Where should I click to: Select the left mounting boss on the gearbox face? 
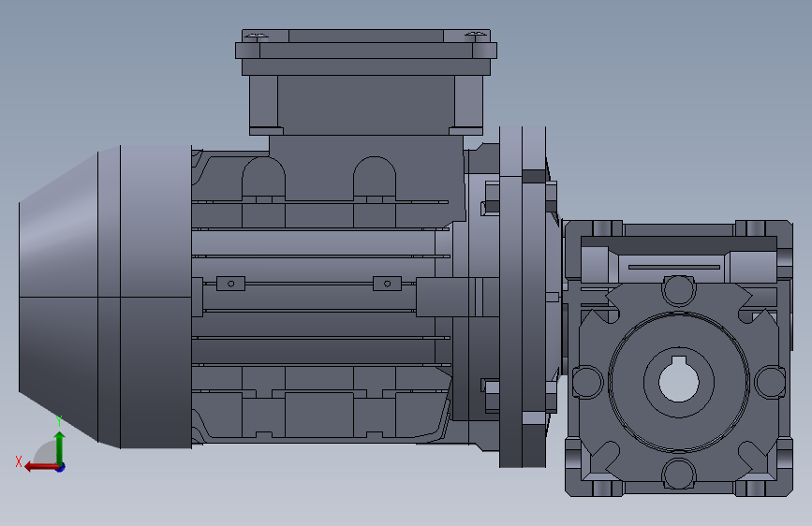[x=587, y=382]
